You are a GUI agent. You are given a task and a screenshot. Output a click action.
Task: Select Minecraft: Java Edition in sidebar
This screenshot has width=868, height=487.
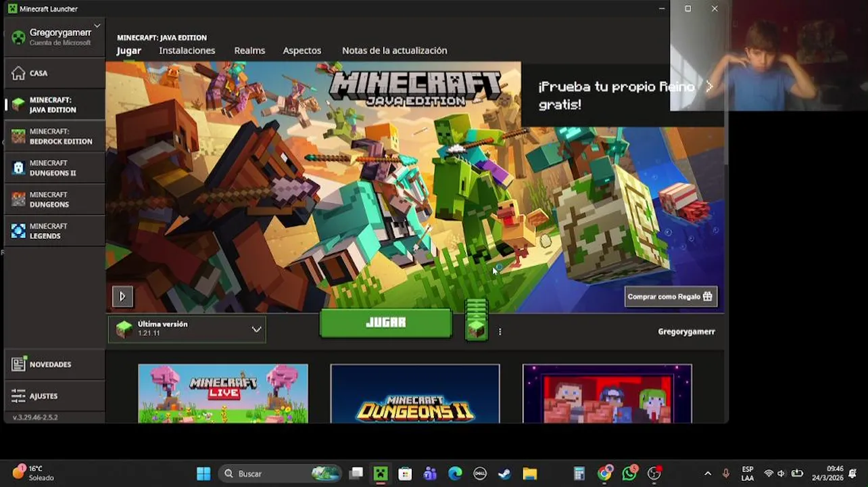point(54,105)
